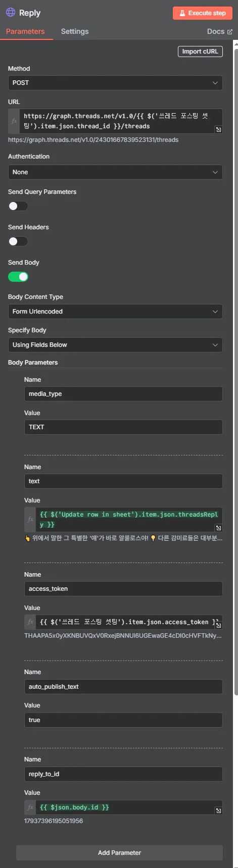The width and height of the screenshot is (238, 868).
Task: Click fx icon of threadsReply value
Action: click(30, 520)
